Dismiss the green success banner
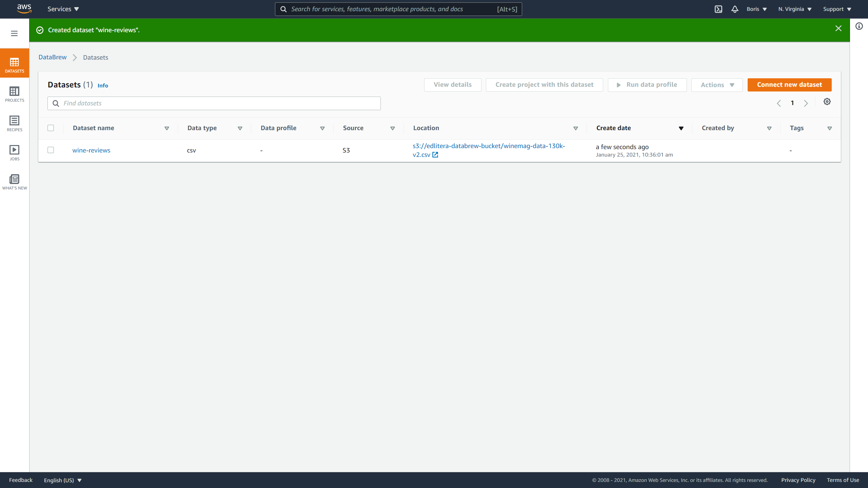The width and height of the screenshot is (868, 488). (x=839, y=28)
